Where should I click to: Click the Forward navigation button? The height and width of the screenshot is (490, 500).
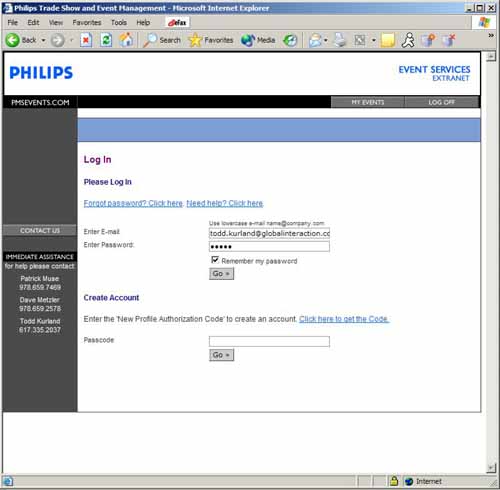click(x=57, y=41)
